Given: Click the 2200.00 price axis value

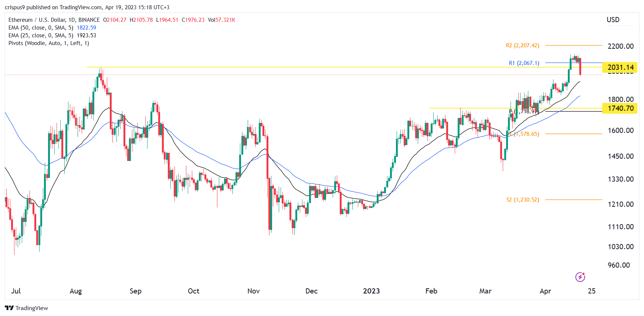Looking at the screenshot, I should tap(621, 46).
